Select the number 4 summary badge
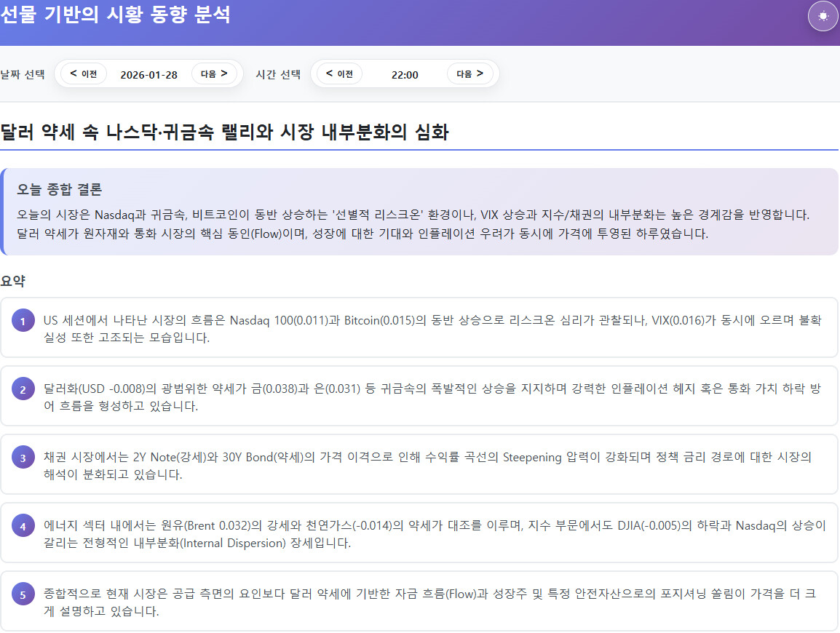The width and height of the screenshot is (840, 633). click(23, 526)
